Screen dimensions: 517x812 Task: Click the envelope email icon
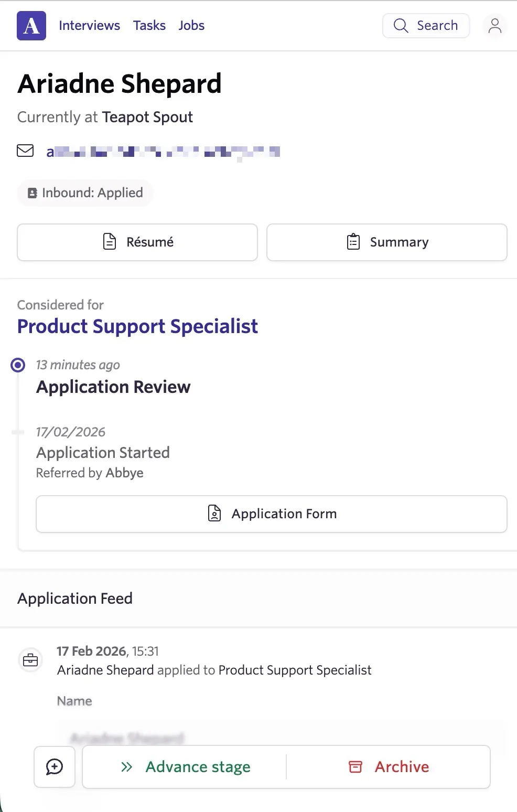click(25, 151)
